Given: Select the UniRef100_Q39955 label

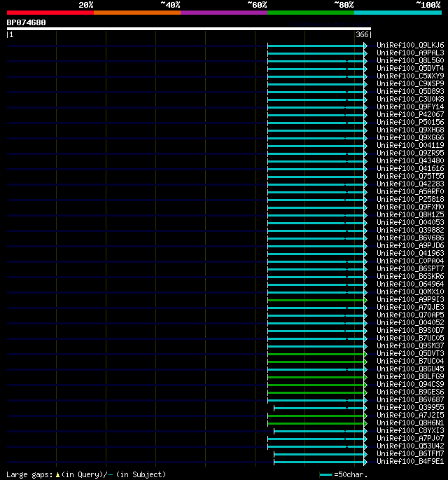Looking at the screenshot, I should click(410, 407).
